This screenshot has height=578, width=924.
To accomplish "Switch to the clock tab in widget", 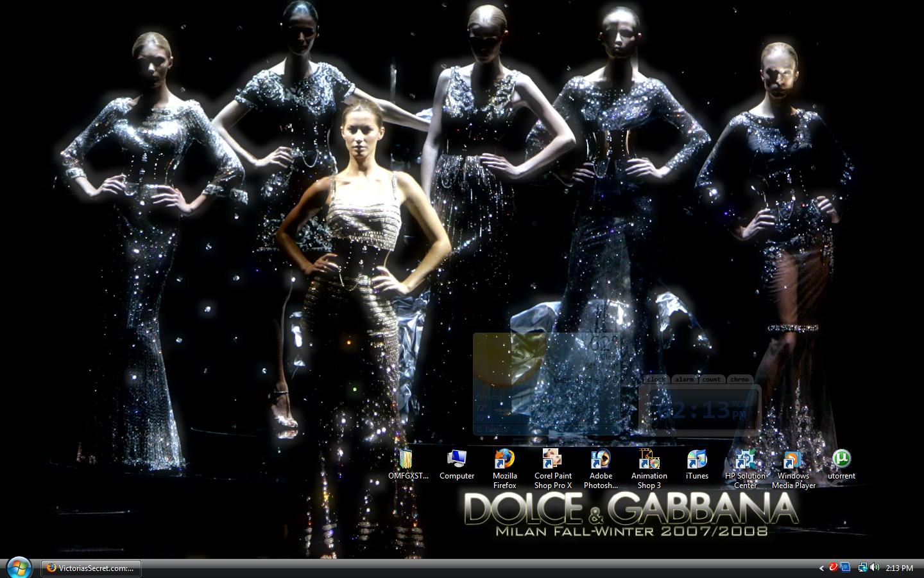I will (656, 380).
